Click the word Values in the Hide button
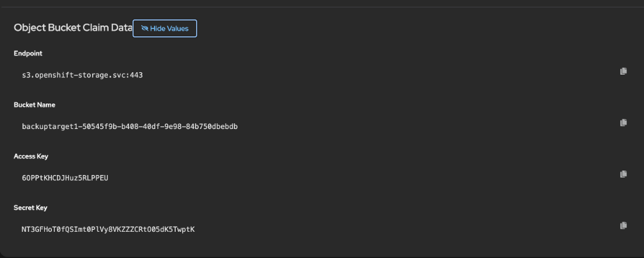644x258 pixels. pos(178,29)
